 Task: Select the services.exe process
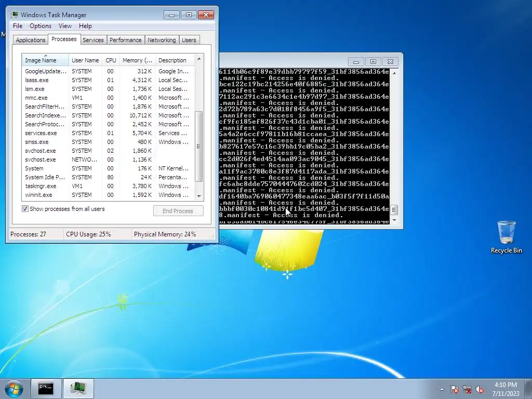[x=109, y=133]
